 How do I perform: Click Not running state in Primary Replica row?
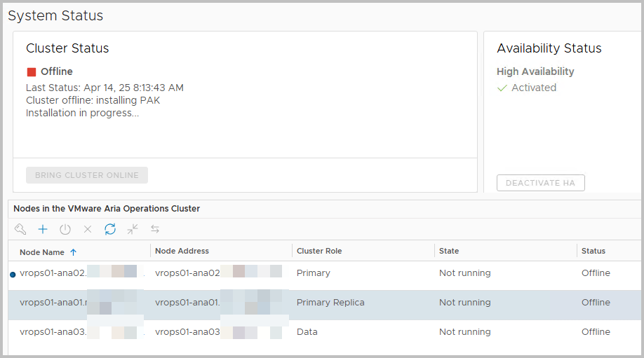click(x=464, y=303)
